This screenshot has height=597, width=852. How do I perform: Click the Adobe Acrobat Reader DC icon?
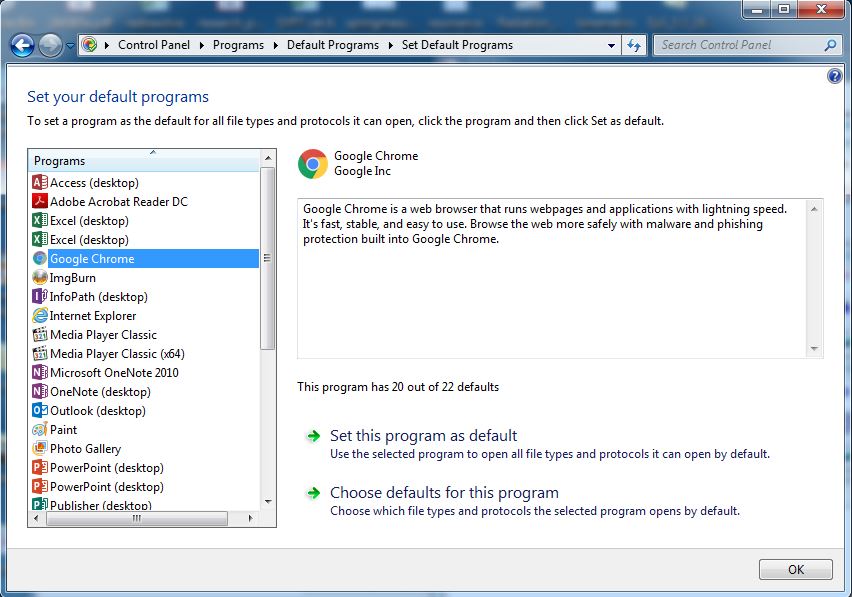click(40, 202)
